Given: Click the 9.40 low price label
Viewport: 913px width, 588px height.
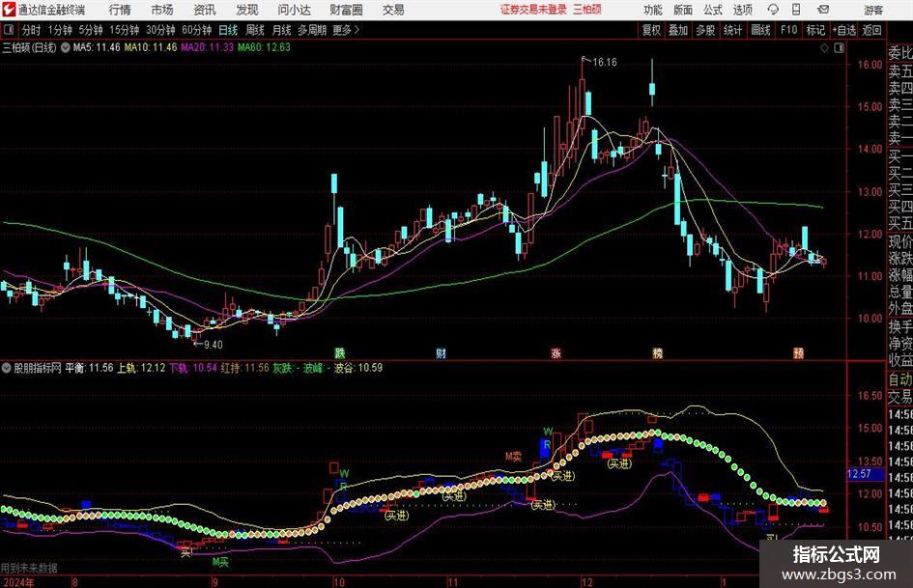Looking at the screenshot, I should (x=213, y=345).
